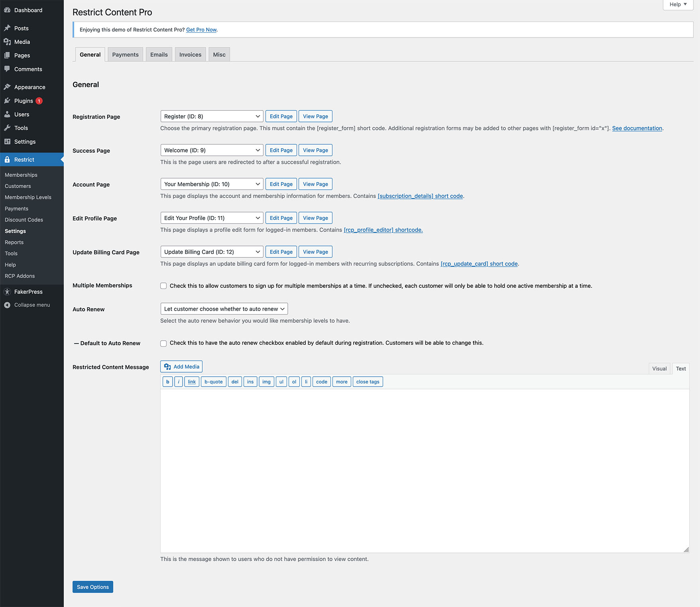Follow the Get Pro Now link
This screenshot has width=700, height=607.
(x=201, y=30)
